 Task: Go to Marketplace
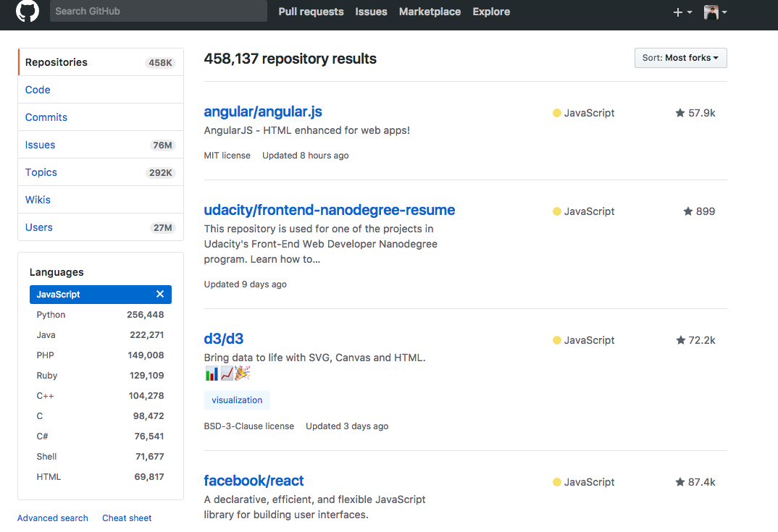pyautogui.click(x=430, y=12)
